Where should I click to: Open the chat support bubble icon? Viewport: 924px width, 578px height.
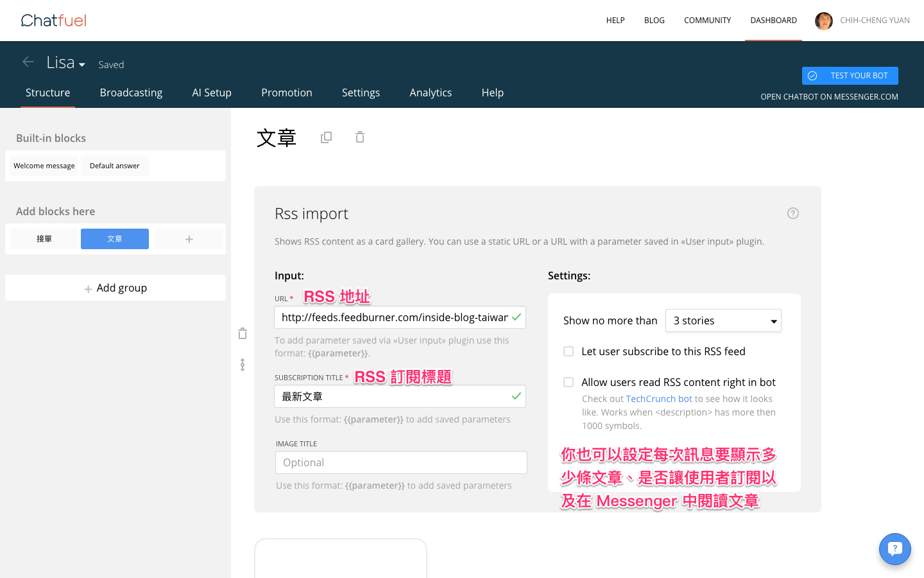(x=895, y=549)
